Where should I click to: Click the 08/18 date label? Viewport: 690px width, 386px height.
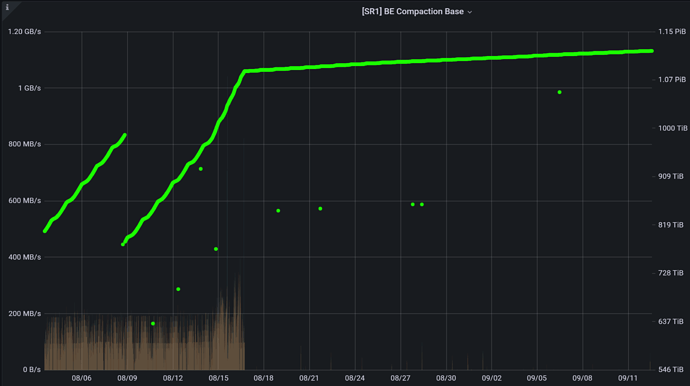click(264, 378)
